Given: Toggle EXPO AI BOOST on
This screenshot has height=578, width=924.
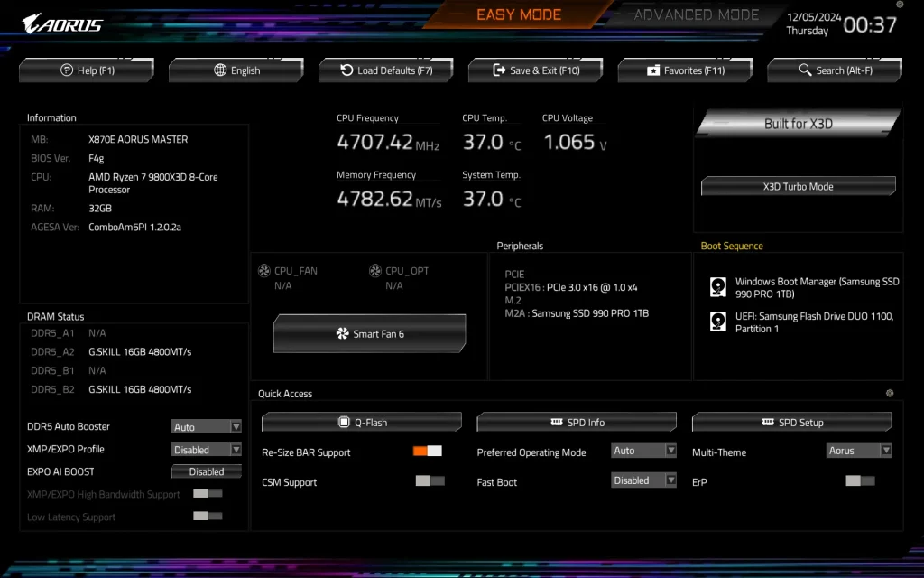Looking at the screenshot, I should pos(206,471).
